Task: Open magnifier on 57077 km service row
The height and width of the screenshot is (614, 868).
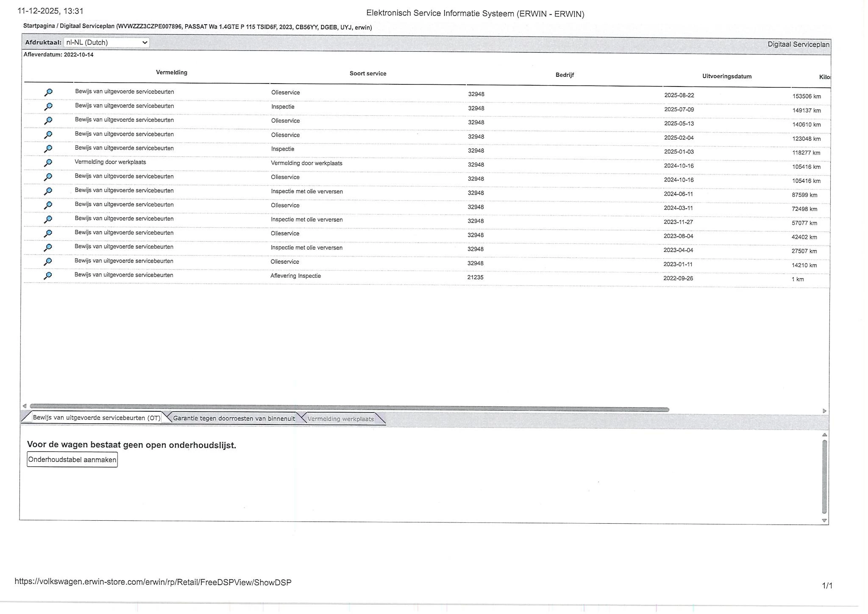Action: click(48, 219)
